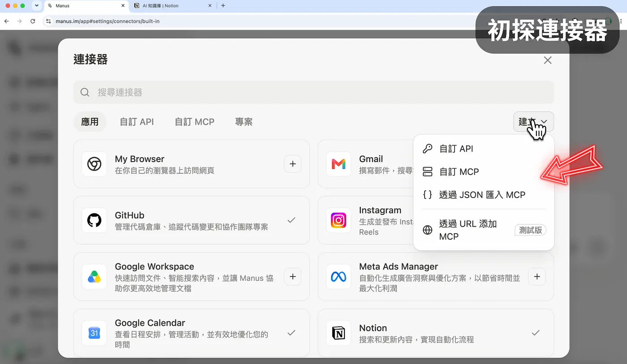Viewport: 627px width, 364px height.
Task: Add the My Browser connector with plus
Action: pyautogui.click(x=292, y=164)
